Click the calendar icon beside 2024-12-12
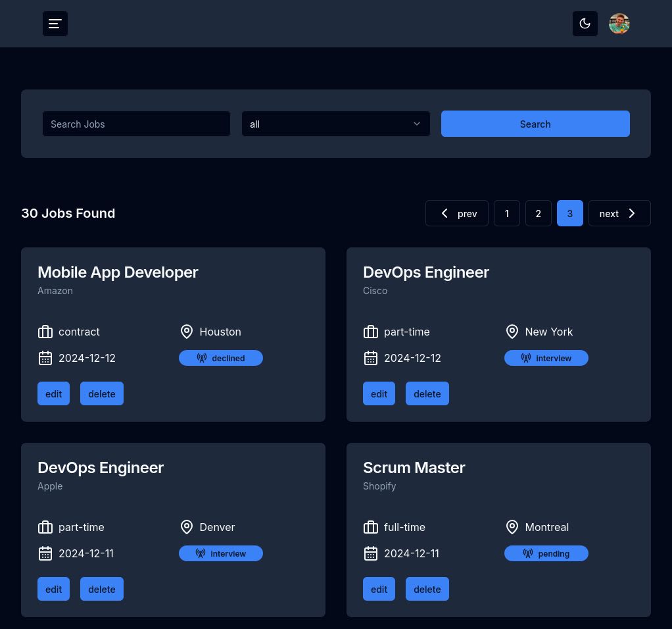Viewport: 672px width, 629px height. pyautogui.click(x=45, y=358)
